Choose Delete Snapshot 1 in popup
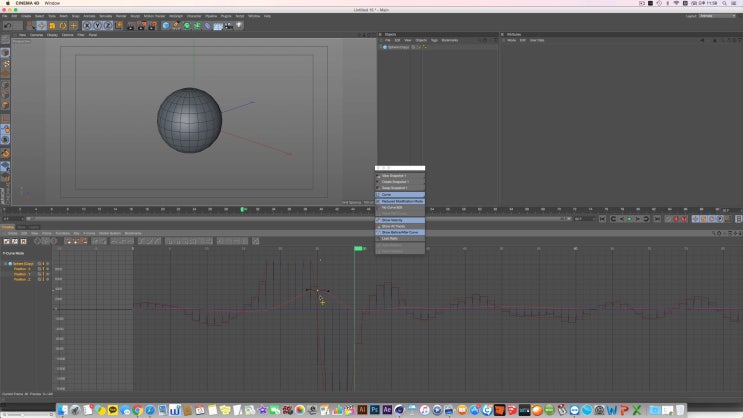743x418 pixels. [400, 182]
